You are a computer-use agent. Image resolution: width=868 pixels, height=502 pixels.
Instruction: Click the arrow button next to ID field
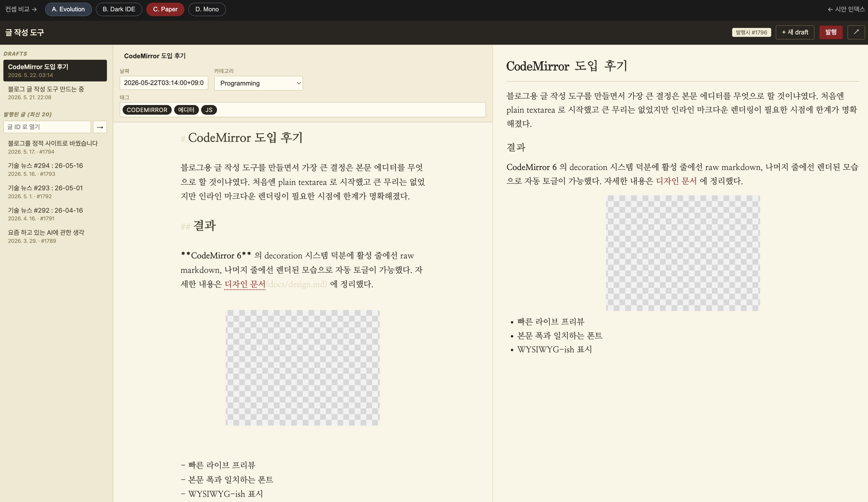pos(100,127)
